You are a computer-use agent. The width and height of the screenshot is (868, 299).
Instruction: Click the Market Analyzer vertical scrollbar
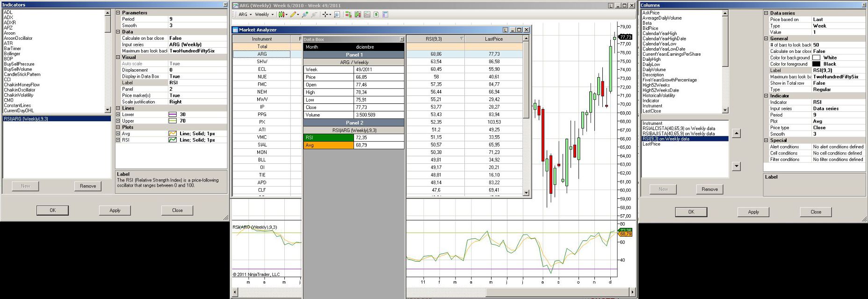click(x=526, y=116)
